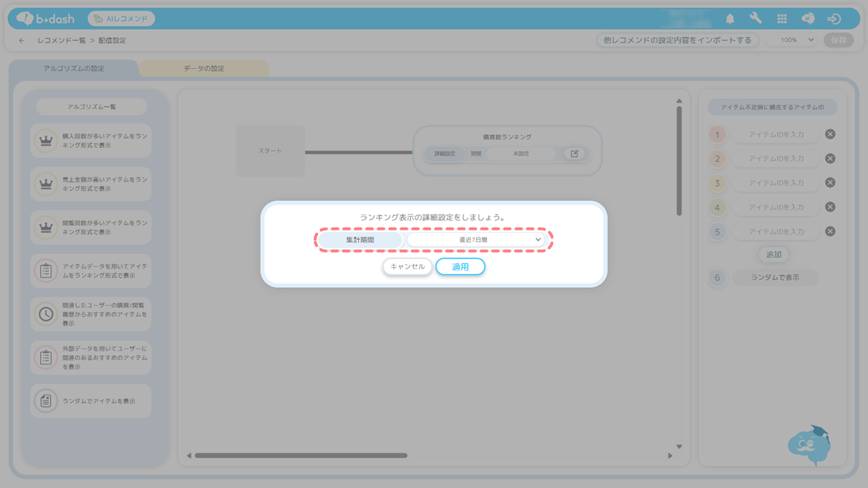This screenshot has height=488, width=868.
Task: Click the 適用 button
Action: (460, 267)
